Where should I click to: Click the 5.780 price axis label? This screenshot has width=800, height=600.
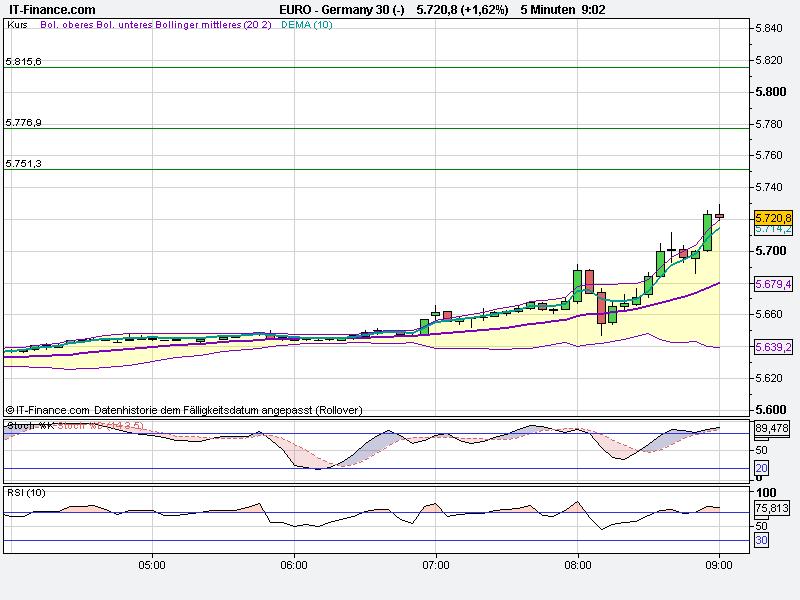(x=769, y=124)
